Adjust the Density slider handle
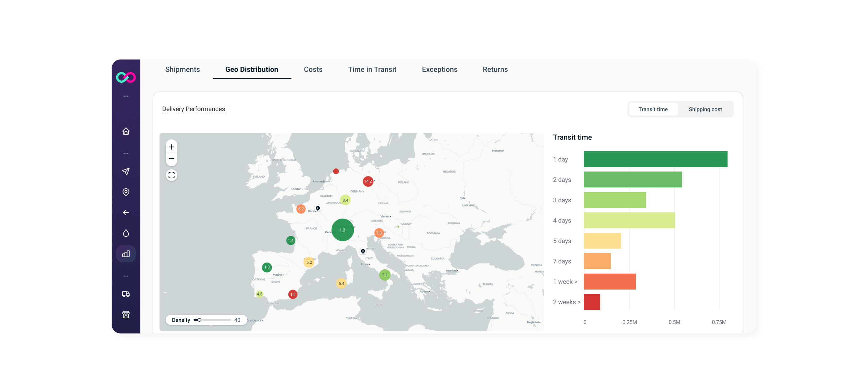 coord(199,320)
